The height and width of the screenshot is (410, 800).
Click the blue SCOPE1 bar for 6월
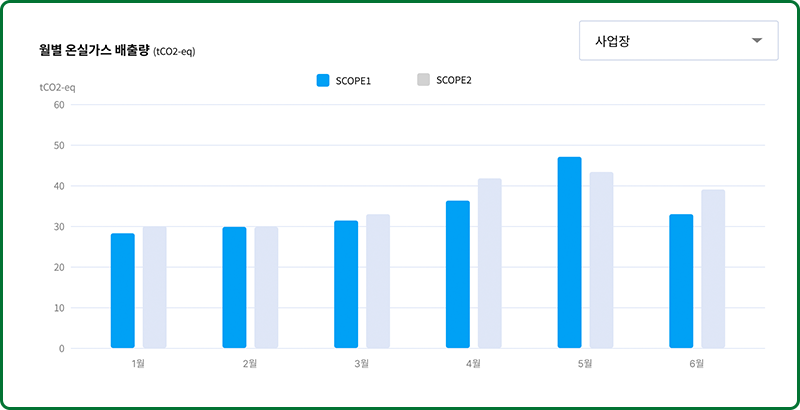tap(681, 282)
